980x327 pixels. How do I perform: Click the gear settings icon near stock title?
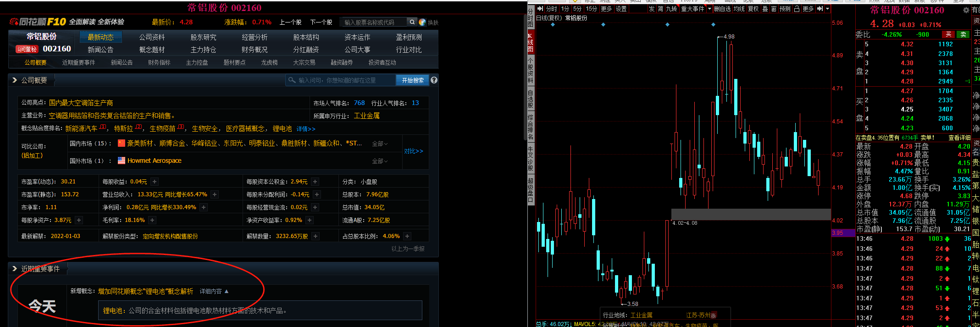[x=966, y=10]
